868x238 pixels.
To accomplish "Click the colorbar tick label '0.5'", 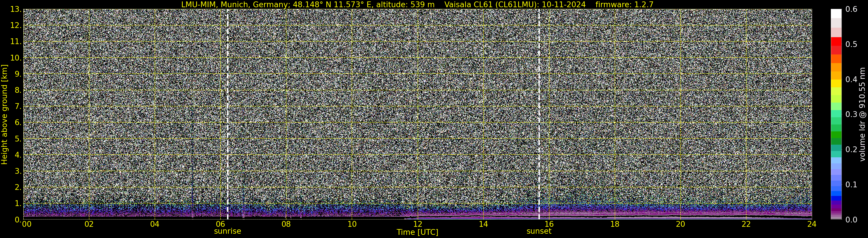I will click(x=851, y=44).
